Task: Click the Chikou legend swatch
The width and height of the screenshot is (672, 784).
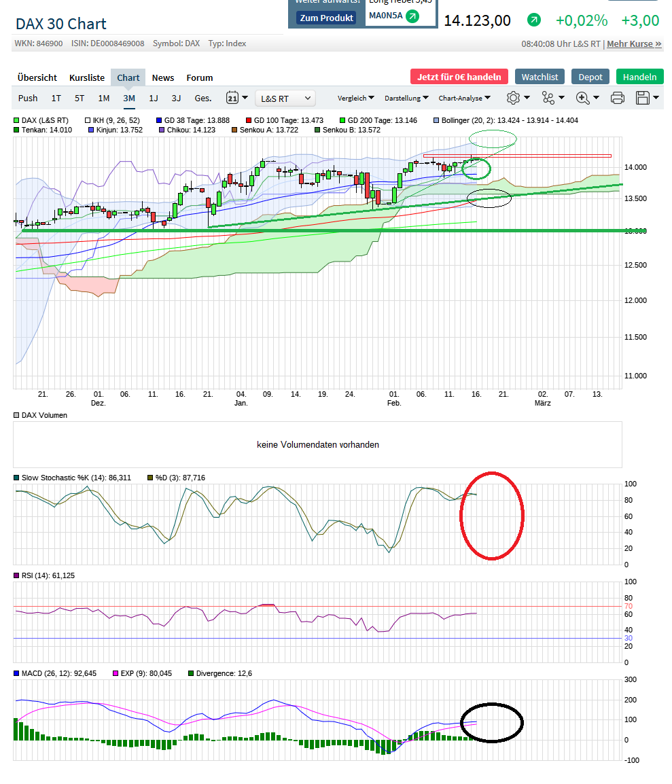Action: pyautogui.click(x=162, y=130)
